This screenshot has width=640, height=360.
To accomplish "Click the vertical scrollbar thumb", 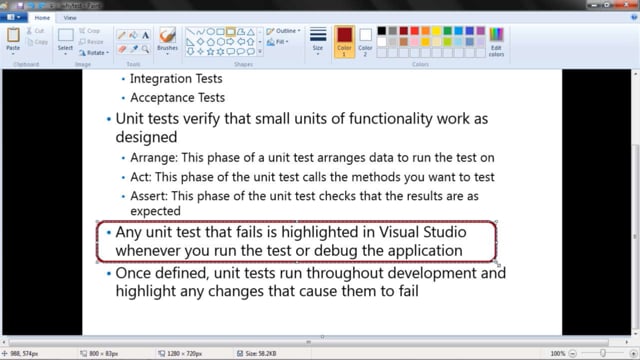I will click(x=635, y=237).
